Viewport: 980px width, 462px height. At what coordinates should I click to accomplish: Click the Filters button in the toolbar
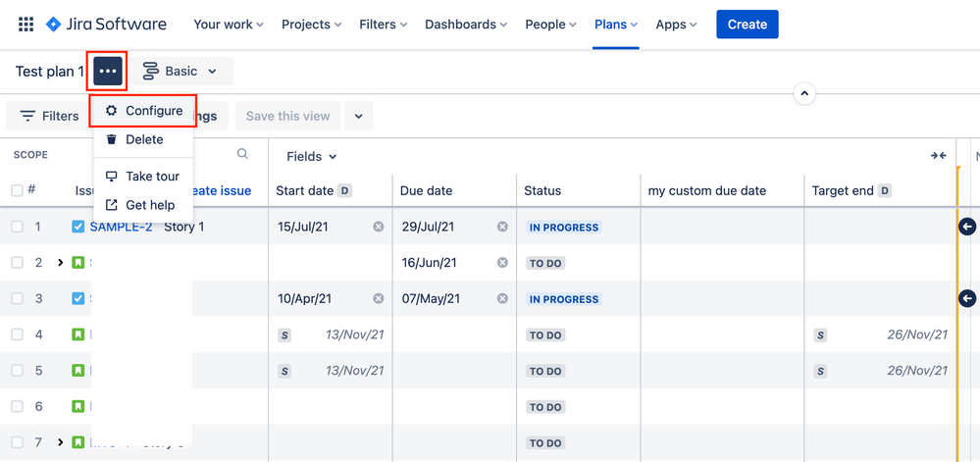48,117
